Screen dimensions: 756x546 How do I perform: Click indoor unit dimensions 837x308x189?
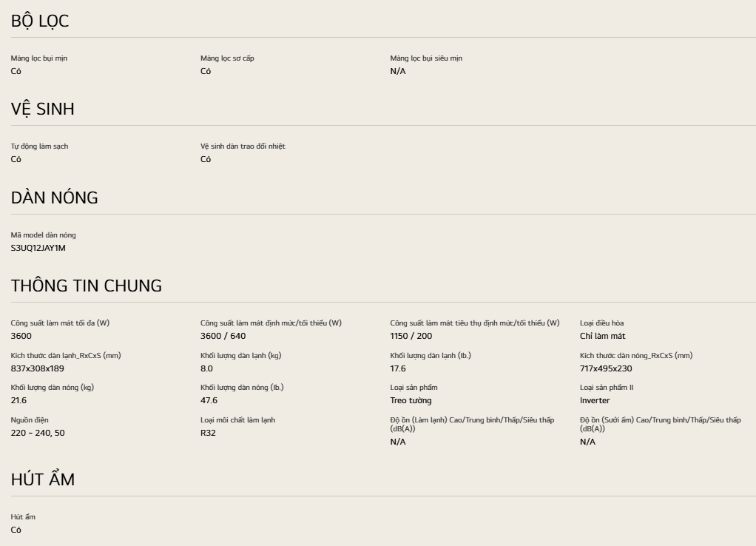point(38,368)
